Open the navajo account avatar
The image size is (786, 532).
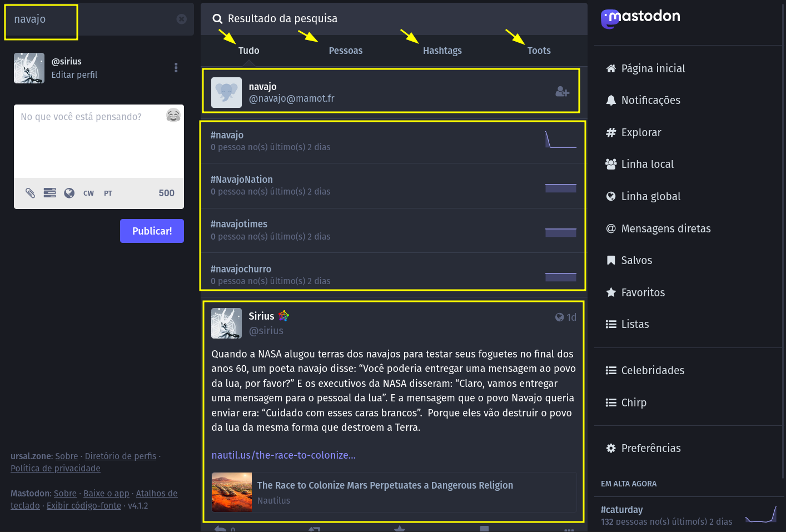(226, 92)
